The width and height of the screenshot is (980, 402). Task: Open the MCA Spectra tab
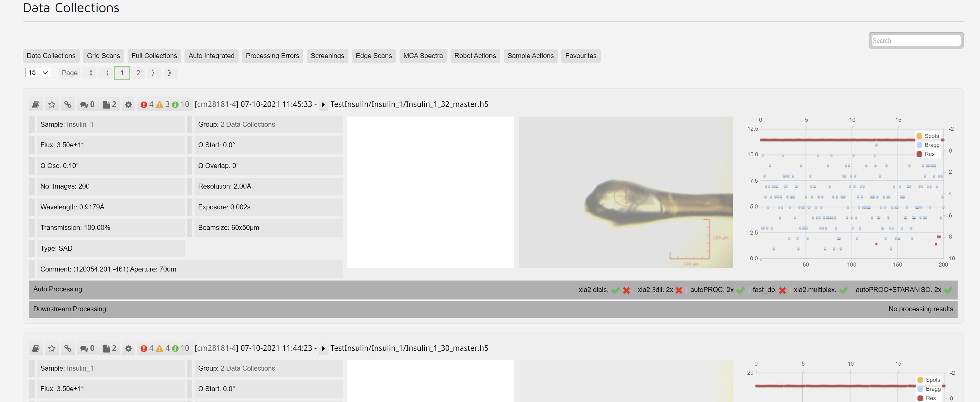[423, 56]
